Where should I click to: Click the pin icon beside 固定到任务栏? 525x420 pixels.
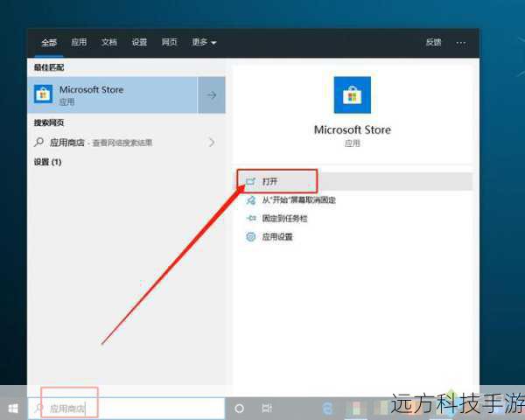(x=251, y=219)
